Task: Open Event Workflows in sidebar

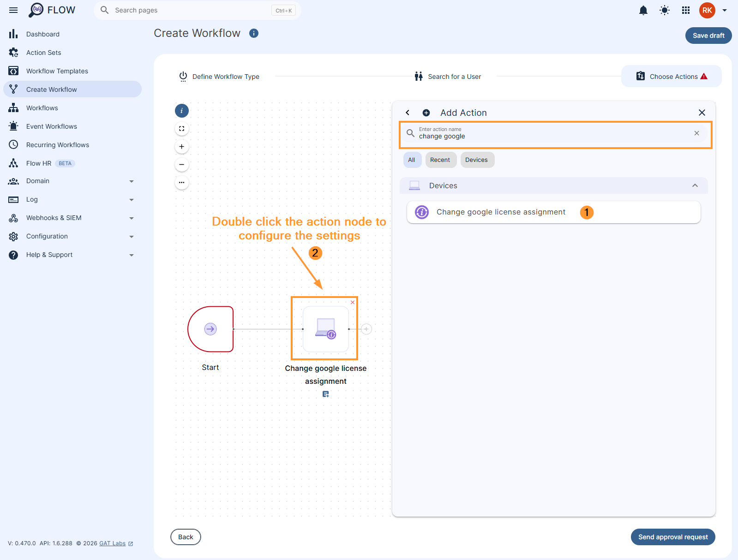Action: pyautogui.click(x=72, y=126)
